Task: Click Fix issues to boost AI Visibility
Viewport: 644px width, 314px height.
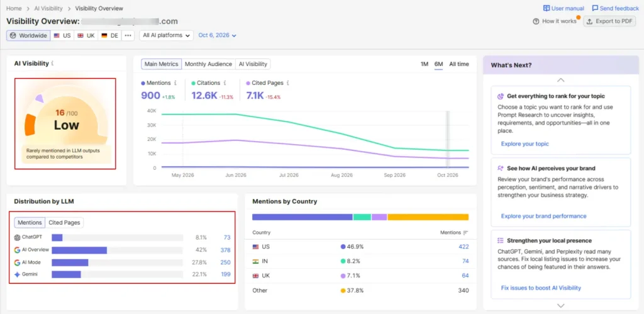Action: 541,288
